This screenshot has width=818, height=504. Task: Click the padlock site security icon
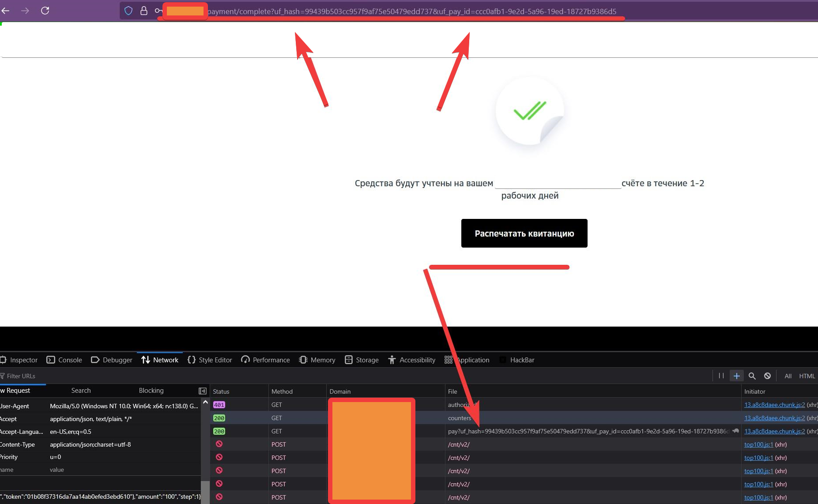(x=143, y=11)
